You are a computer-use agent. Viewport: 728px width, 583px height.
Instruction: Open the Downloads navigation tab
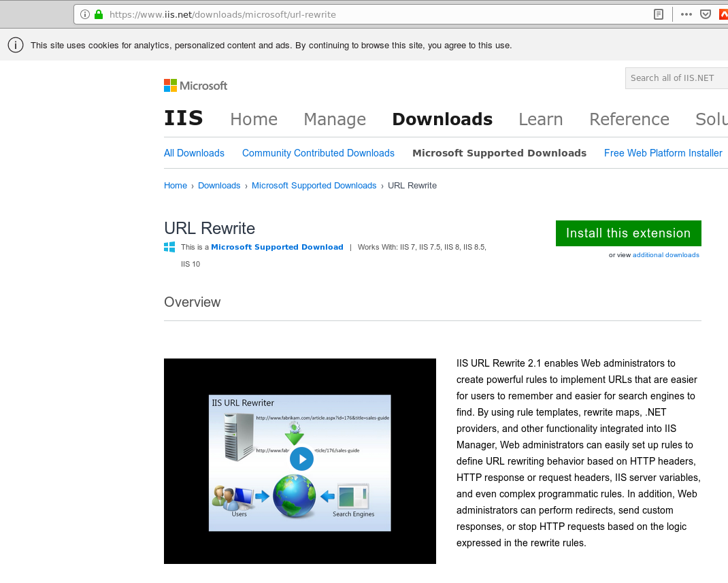tap(442, 119)
